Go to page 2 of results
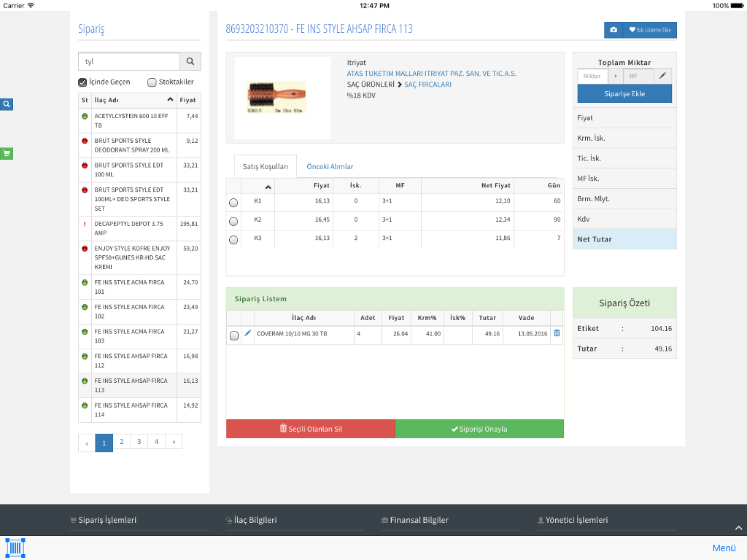 pyautogui.click(x=122, y=442)
